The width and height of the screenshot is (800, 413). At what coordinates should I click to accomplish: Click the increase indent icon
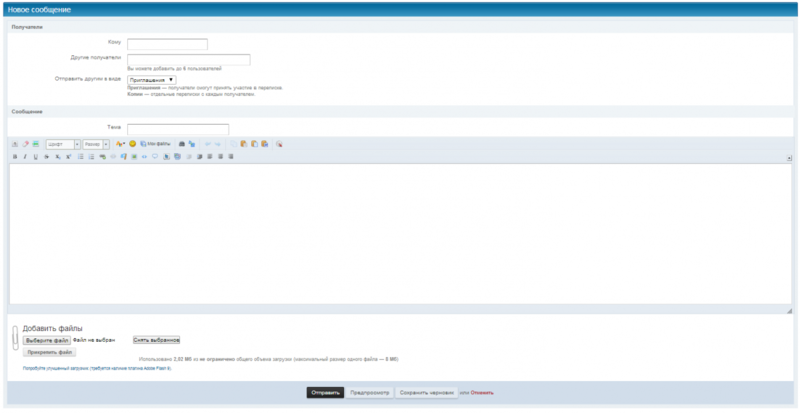coord(199,157)
